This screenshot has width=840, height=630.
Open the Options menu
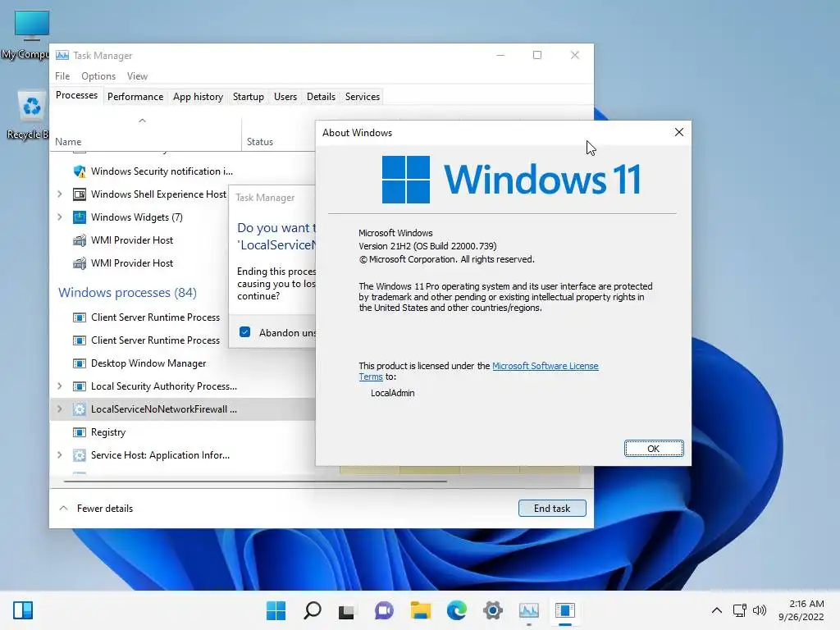(x=98, y=76)
